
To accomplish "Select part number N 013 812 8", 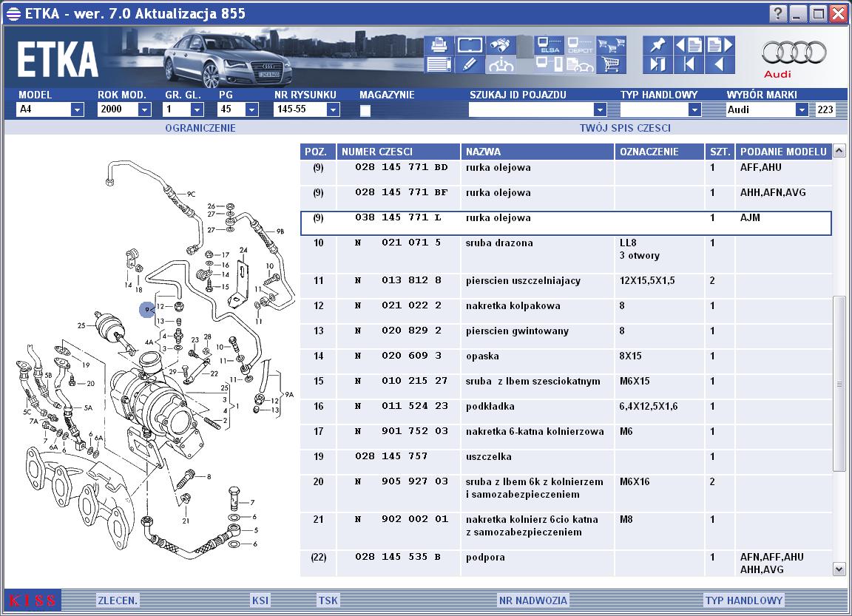I will [x=399, y=280].
